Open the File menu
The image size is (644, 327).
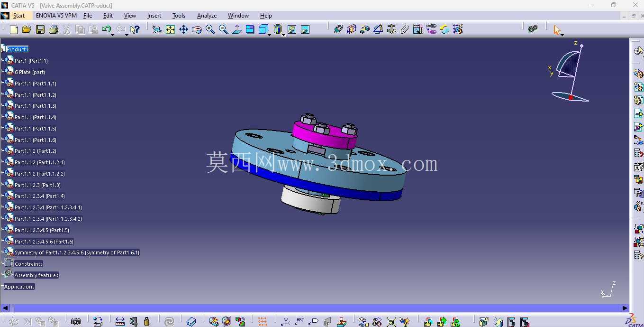click(x=88, y=16)
